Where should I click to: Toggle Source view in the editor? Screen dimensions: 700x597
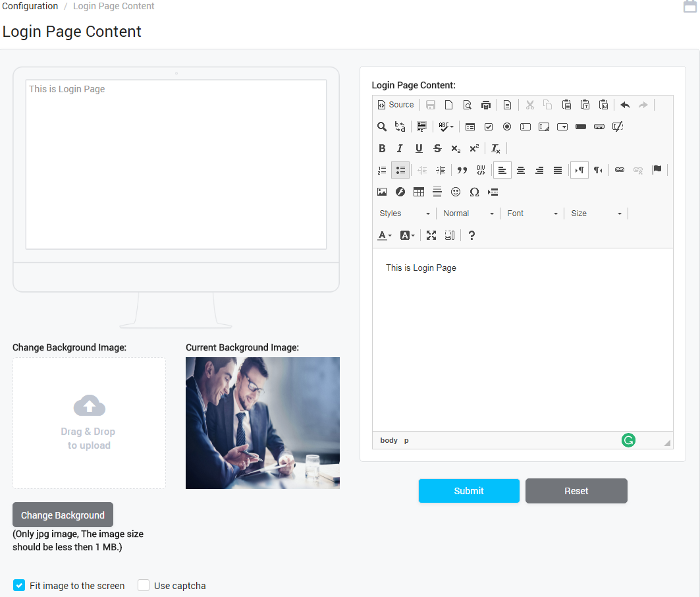coord(395,104)
